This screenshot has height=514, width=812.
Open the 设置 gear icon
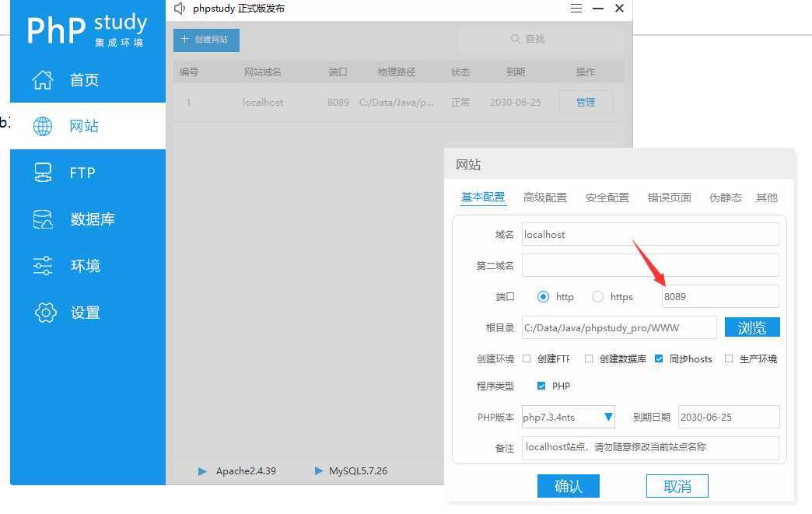[x=46, y=313]
